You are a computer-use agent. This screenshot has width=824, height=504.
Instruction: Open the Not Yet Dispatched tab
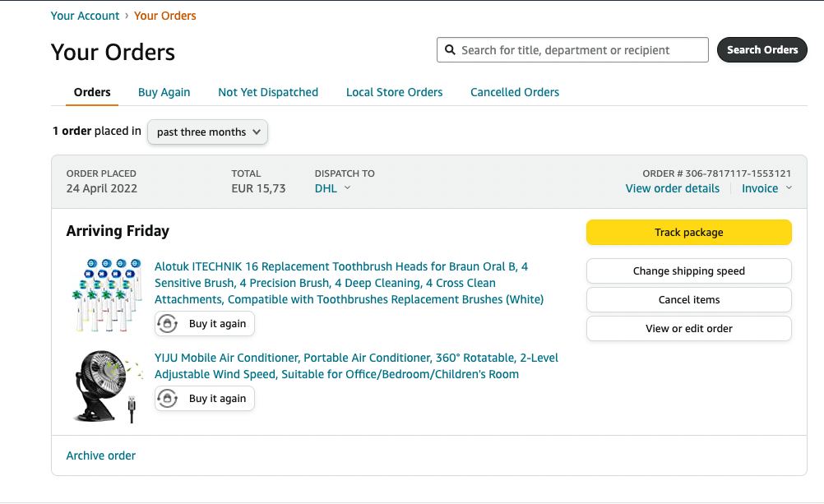coord(268,92)
